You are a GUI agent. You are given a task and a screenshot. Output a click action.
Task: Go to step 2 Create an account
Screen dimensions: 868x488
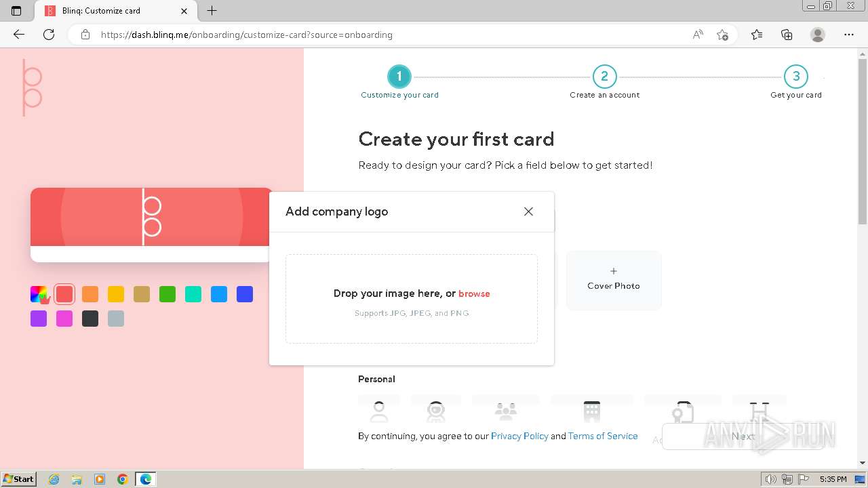tap(604, 83)
